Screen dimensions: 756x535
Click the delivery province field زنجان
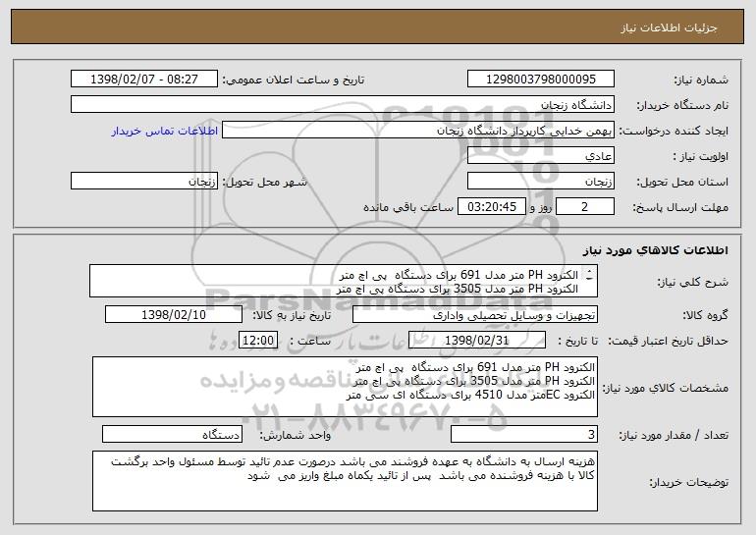(x=540, y=182)
